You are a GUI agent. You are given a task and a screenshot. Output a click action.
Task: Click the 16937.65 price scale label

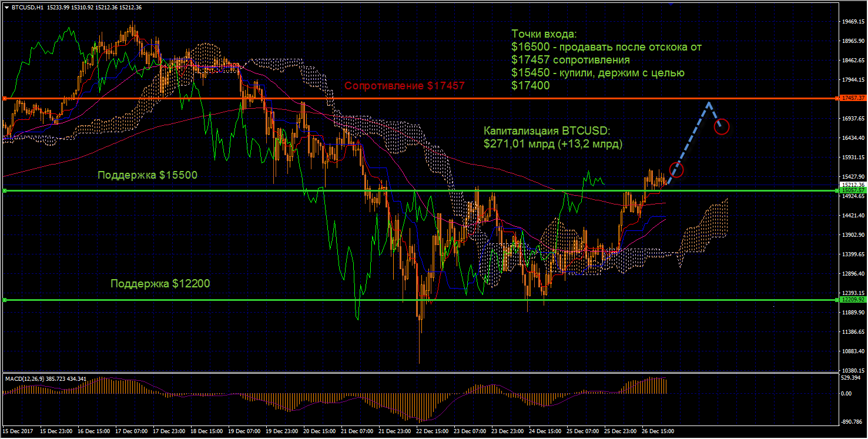pyautogui.click(x=853, y=119)
